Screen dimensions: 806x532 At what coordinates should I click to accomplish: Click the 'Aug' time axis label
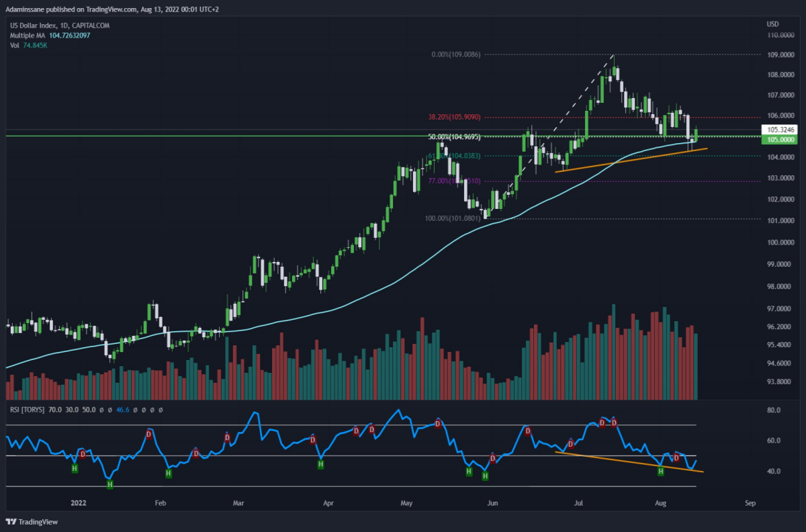pyautogui.click(x=660, y=502)
